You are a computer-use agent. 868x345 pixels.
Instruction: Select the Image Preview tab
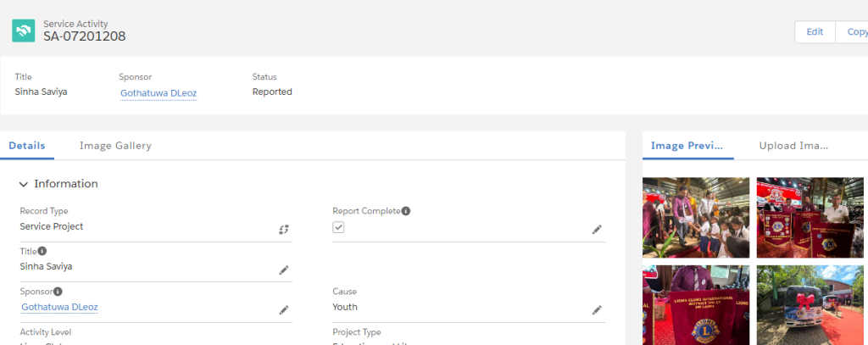coord(687,146)
